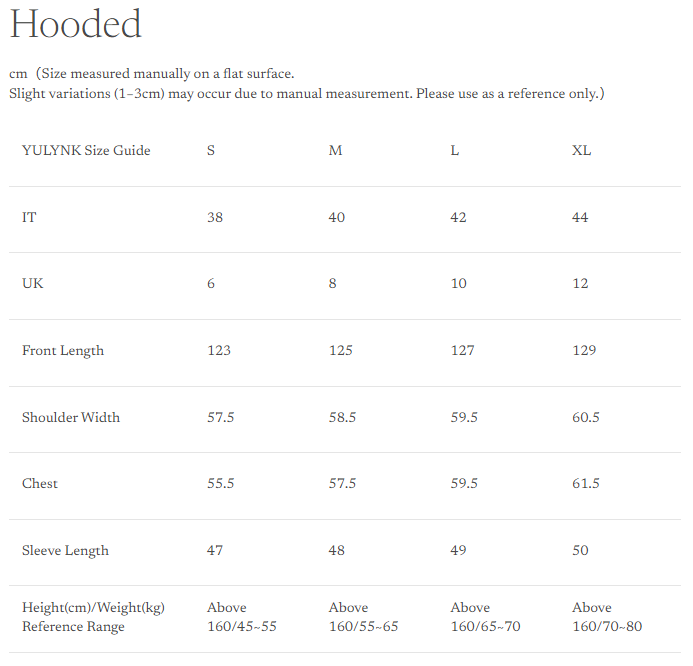
Task: Click the IT row label
Action: pos(29,217)
